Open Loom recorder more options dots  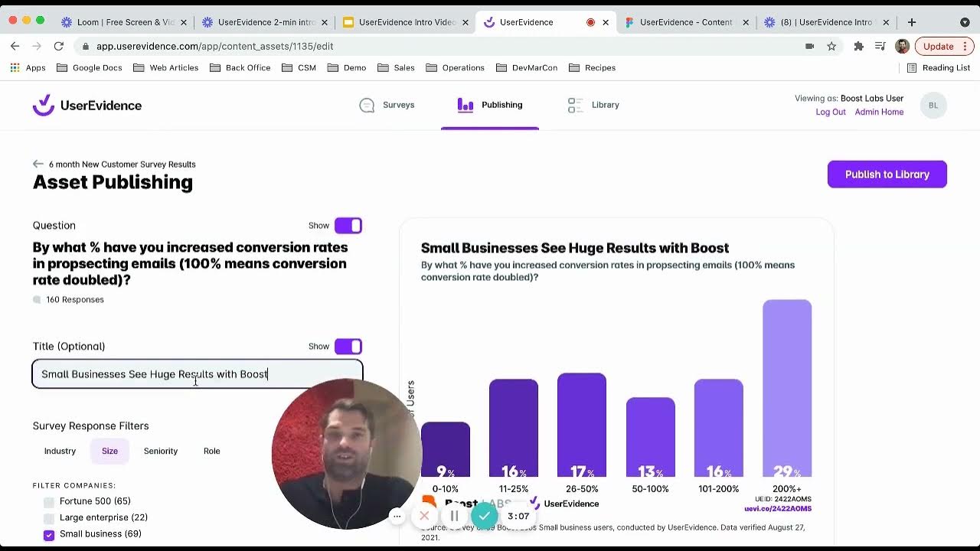tap(397, 516)
